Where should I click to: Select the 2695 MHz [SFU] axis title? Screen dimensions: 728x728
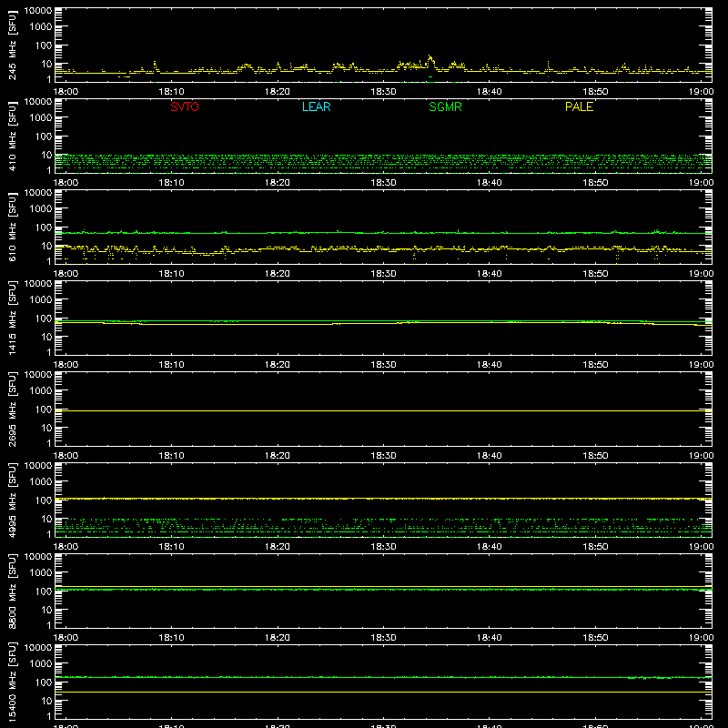point(13,409)
